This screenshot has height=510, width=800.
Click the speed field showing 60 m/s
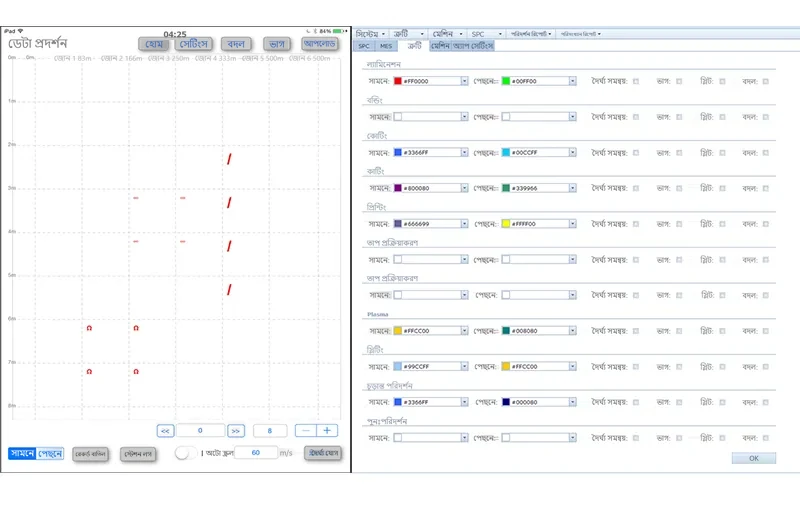256,452
